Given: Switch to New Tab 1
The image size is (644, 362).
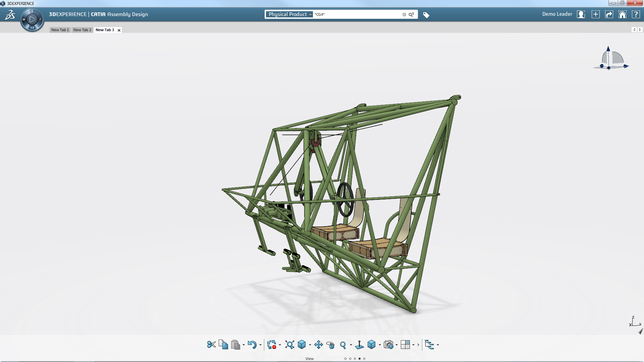Looking at the screenshot, I should pos(60,30).
